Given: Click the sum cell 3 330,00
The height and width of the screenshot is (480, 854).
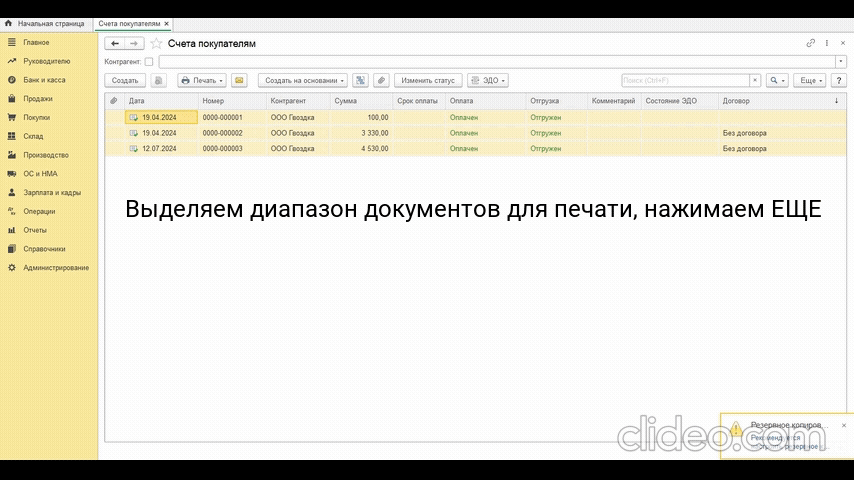Looking at the screenshot, I should pos(361,133).
